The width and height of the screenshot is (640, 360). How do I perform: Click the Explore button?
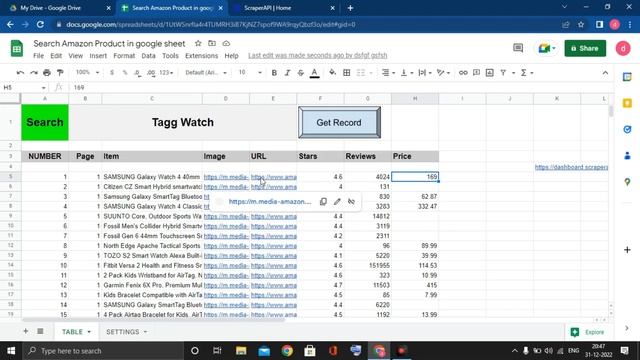point(589,332)
